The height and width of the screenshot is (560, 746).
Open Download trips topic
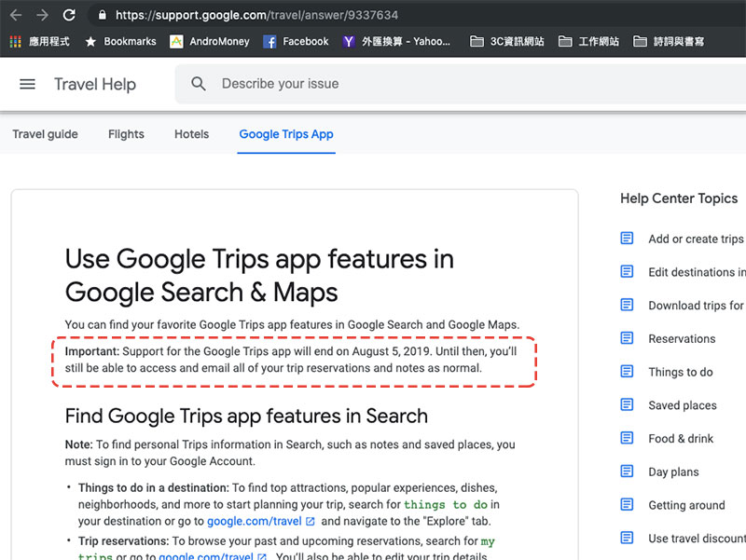point(696,306)
